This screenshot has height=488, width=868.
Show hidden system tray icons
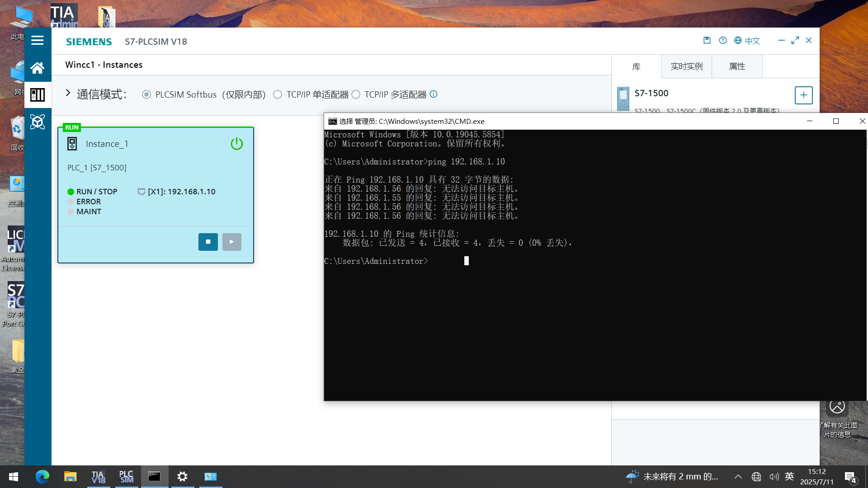coord(738,477)
